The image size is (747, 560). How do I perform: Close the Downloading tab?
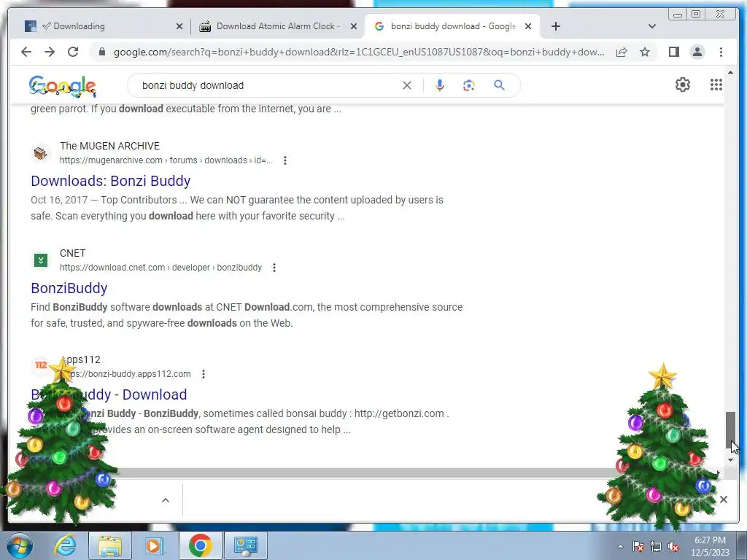(179, 26)
